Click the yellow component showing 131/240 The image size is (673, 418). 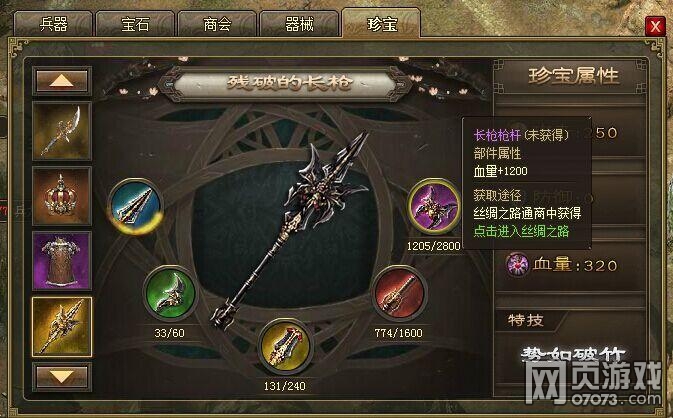pyautogui.click(x=285, y=347)
